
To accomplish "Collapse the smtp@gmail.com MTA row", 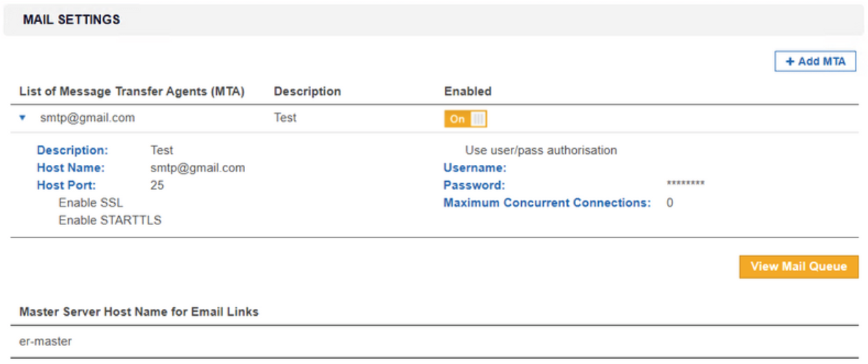I will pos(23,118).
